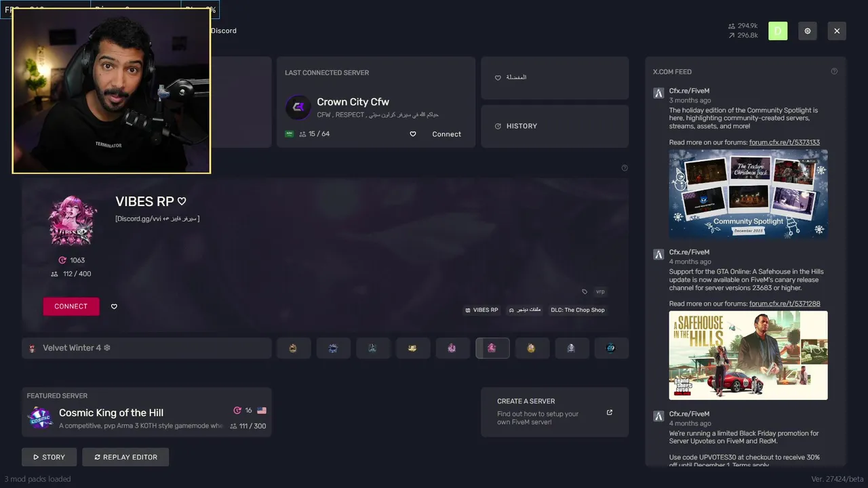Toggle the heart next to the red CONNECT button
The height and width of the screenshot is (488, 868).
(x=114, y=306)
